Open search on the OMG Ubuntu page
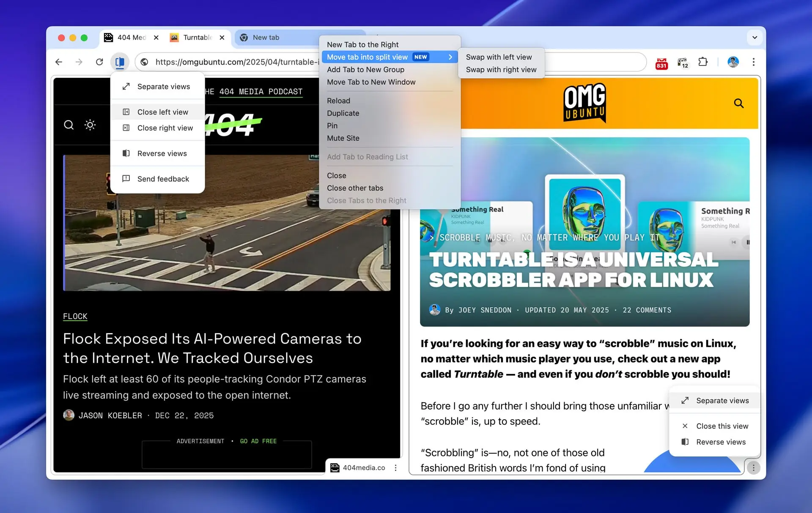812x513 pixels. [739, 103]
